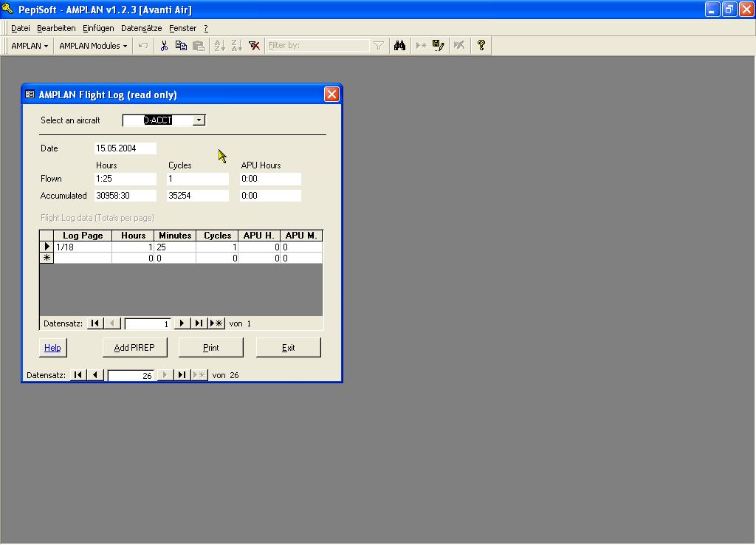756x545 pixels.
Task: Click the Cut scissors icon in toolbar
Action: (164, 46)
